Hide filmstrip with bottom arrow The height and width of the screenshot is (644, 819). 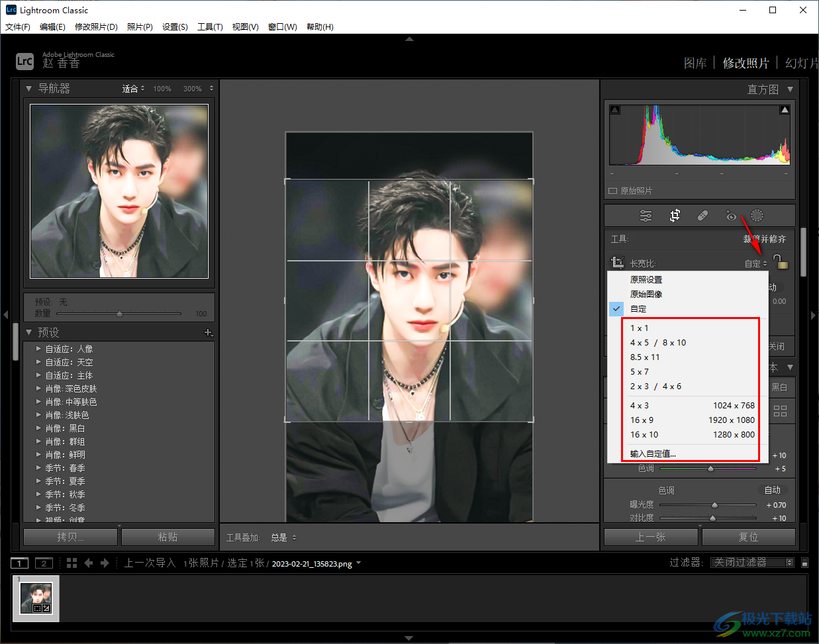coord(409,638)
